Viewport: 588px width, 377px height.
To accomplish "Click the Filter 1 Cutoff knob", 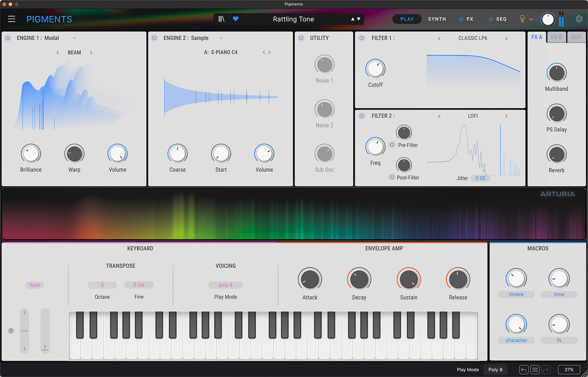I will 375,69.
